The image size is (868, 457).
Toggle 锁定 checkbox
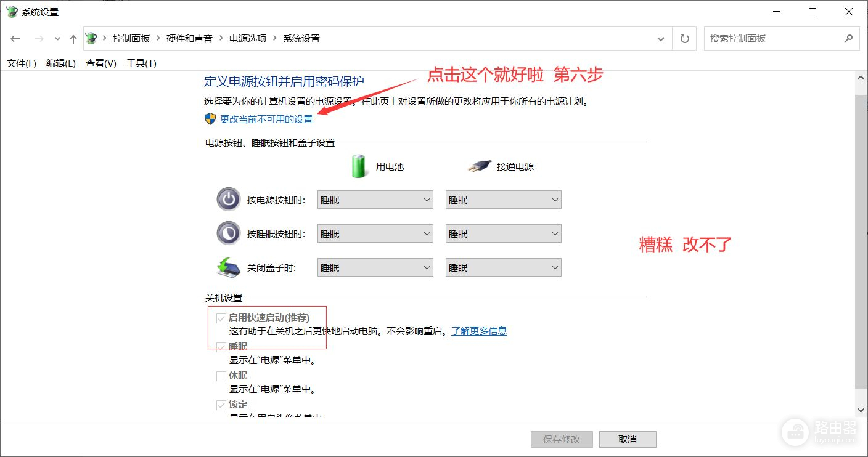point(221,405)
